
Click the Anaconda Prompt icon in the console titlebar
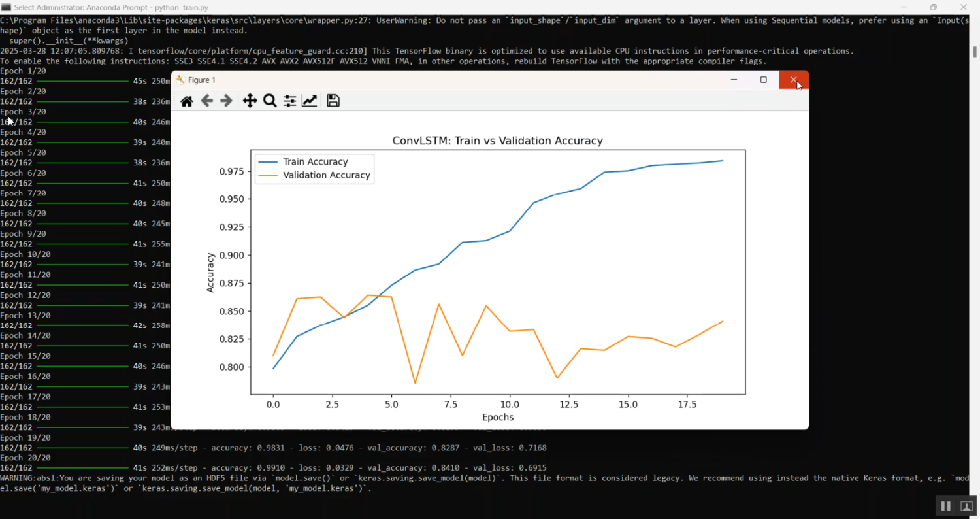coord(7,7)
